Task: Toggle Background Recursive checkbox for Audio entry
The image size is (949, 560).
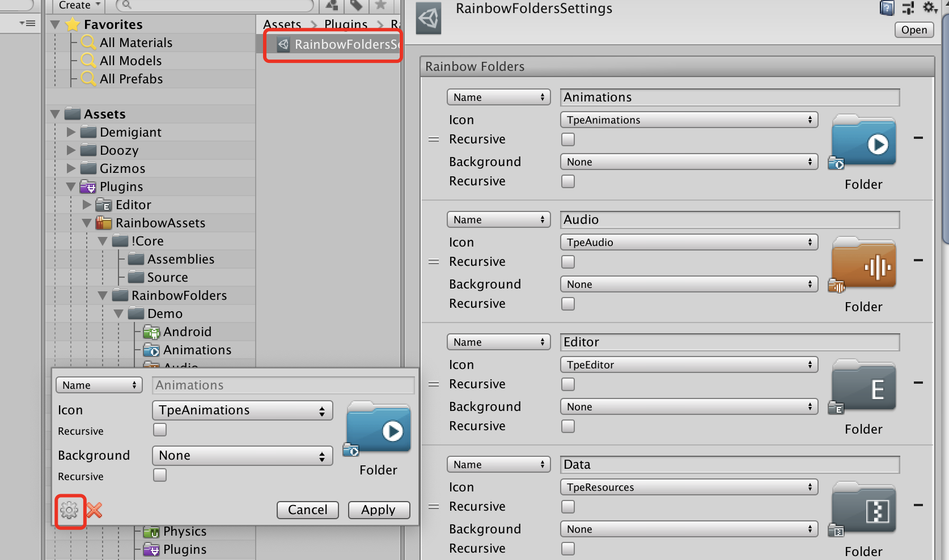Action: click(x=568, y=304)
